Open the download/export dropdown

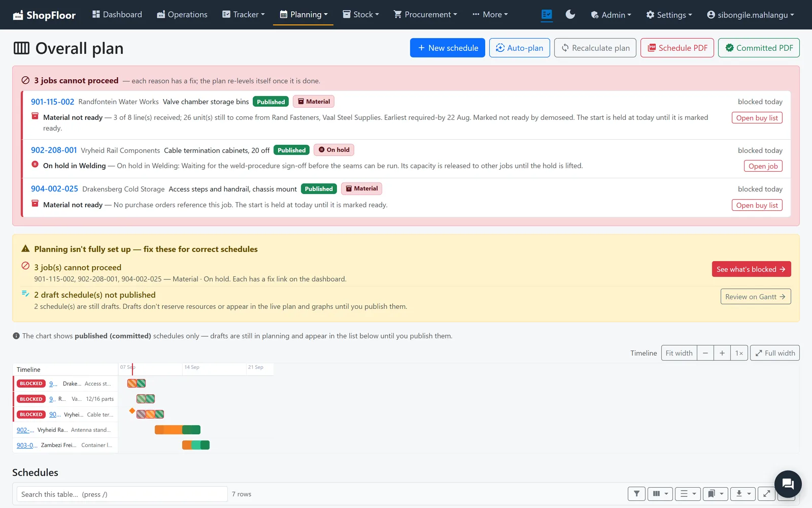tap(743, 494)
